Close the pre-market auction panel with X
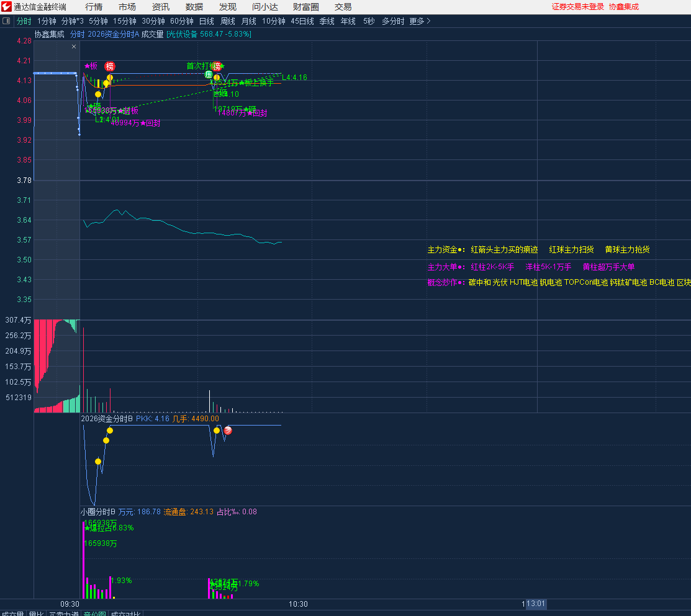The height and width of the screenshot is (616, 691). (x=74, y=47)
